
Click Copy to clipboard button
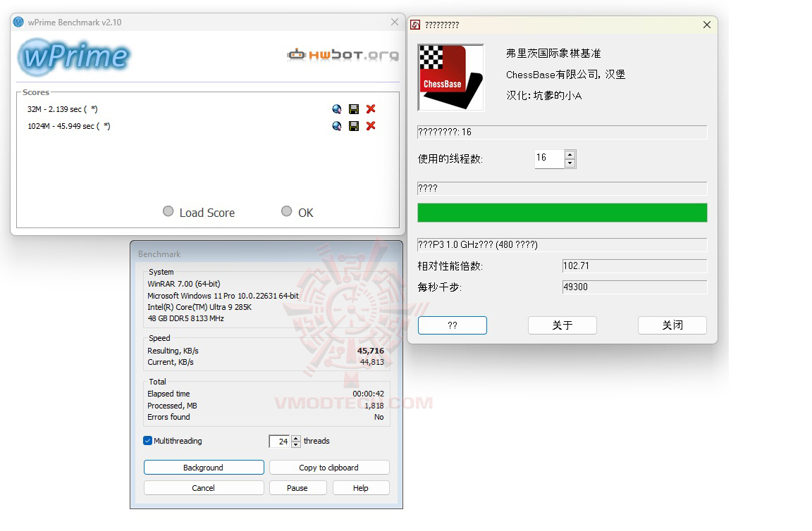click(x=329, y=468)
